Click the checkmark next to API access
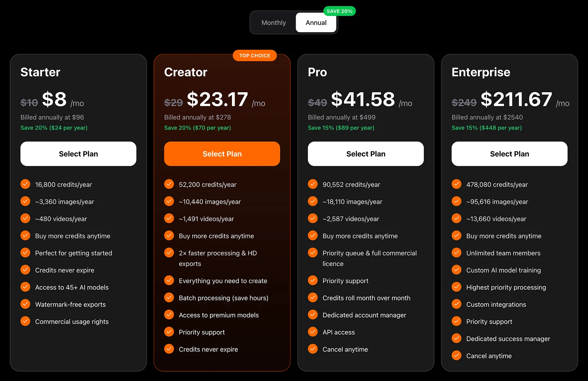The image size is (588, 381). [x=312, y=332]
